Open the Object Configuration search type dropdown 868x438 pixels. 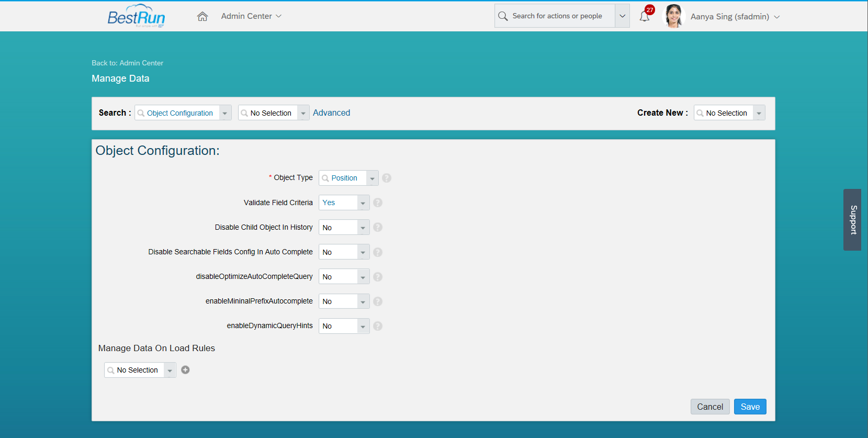tap(225, 113)
